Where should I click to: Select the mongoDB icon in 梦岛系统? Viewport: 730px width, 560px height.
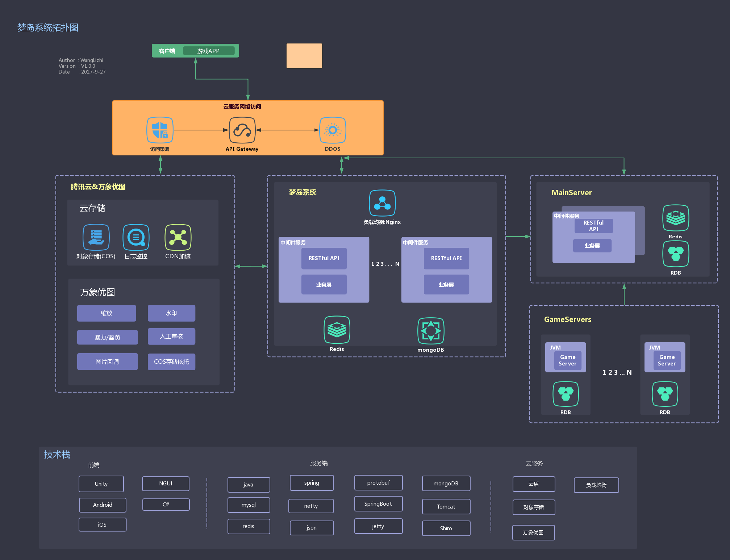[x=431, y=331]
